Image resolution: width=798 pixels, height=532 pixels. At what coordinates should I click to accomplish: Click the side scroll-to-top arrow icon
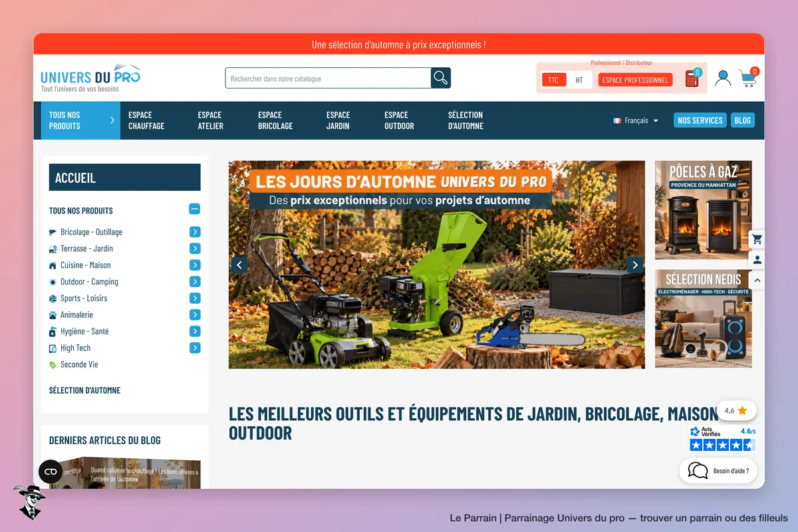[757, 280]
